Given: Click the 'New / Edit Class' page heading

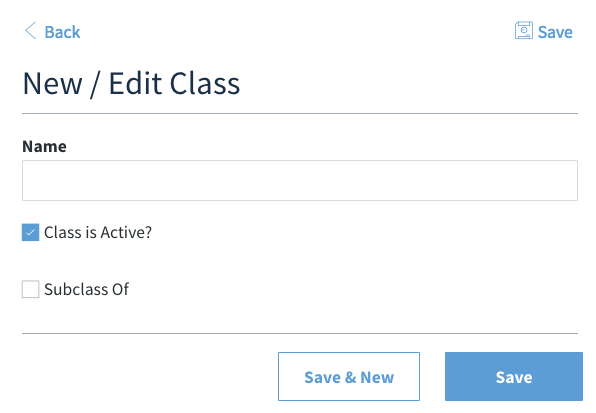Looking at the screenshot, I should (x=131, y=84).
